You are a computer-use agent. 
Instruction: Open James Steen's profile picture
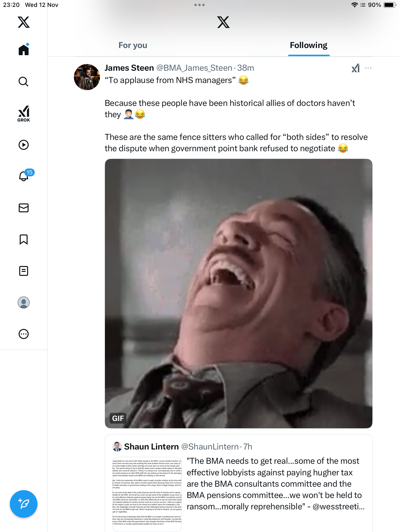pyautogui.click(x=87, y=77)
